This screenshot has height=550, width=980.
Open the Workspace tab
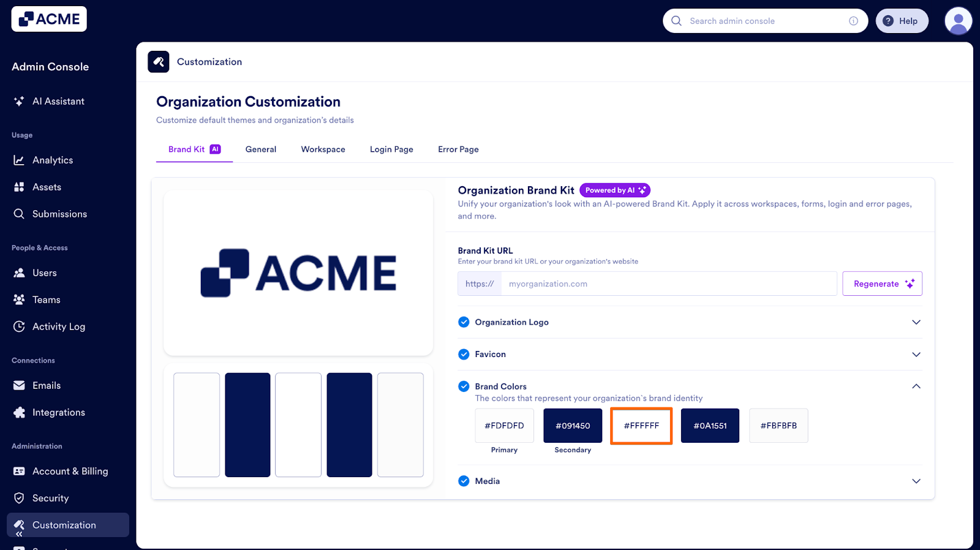click(x=323, y=149)
